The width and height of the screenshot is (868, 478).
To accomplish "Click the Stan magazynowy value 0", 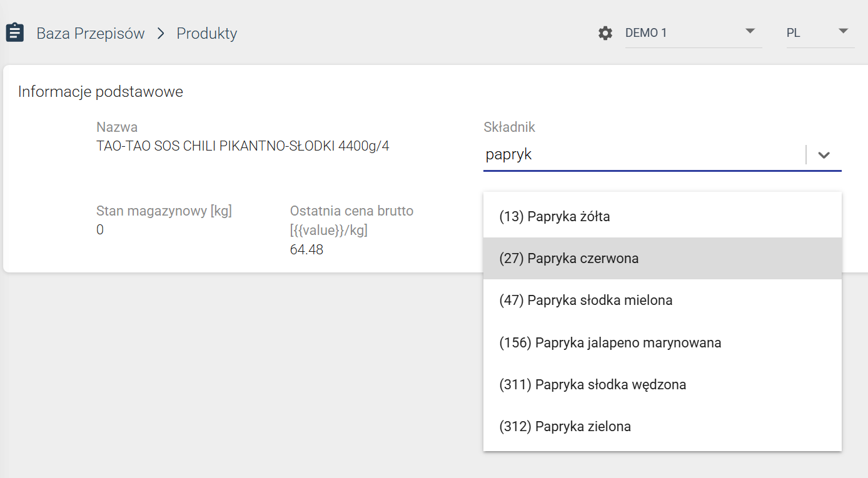I will [x=100, y=230].
